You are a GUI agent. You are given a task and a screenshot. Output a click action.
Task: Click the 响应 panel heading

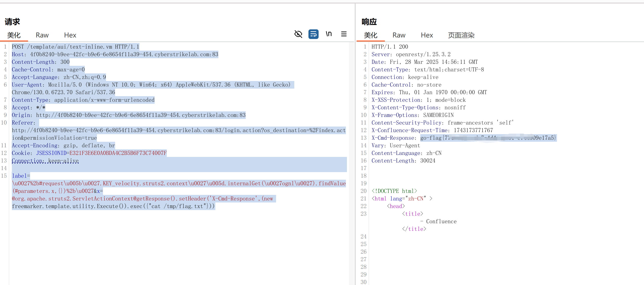tap(369, 22)
